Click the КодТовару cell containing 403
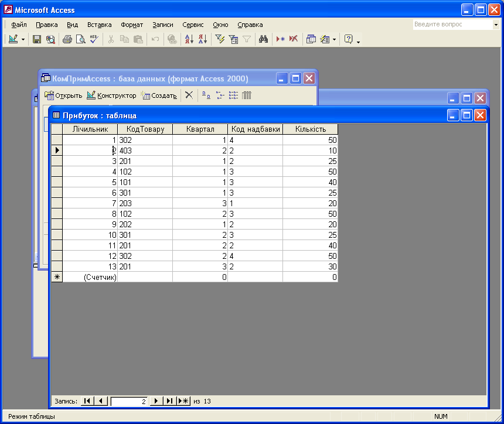 point(145,151)
